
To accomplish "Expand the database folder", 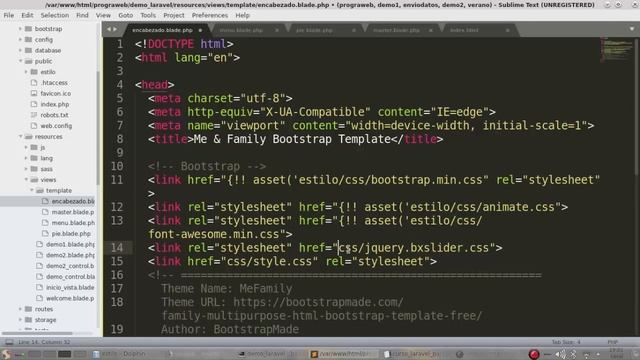I will pyautogui.click(x=20, y=50).
